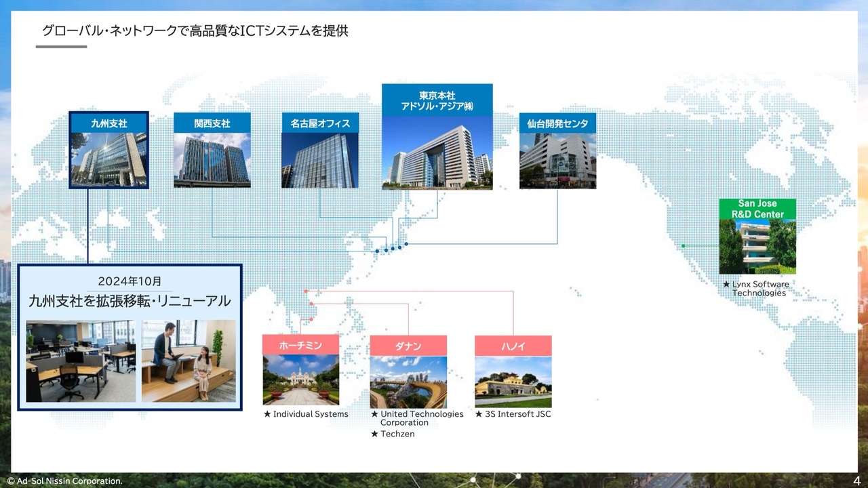
Task: Click the slide title about ICT systems
Action: [195, 30]
